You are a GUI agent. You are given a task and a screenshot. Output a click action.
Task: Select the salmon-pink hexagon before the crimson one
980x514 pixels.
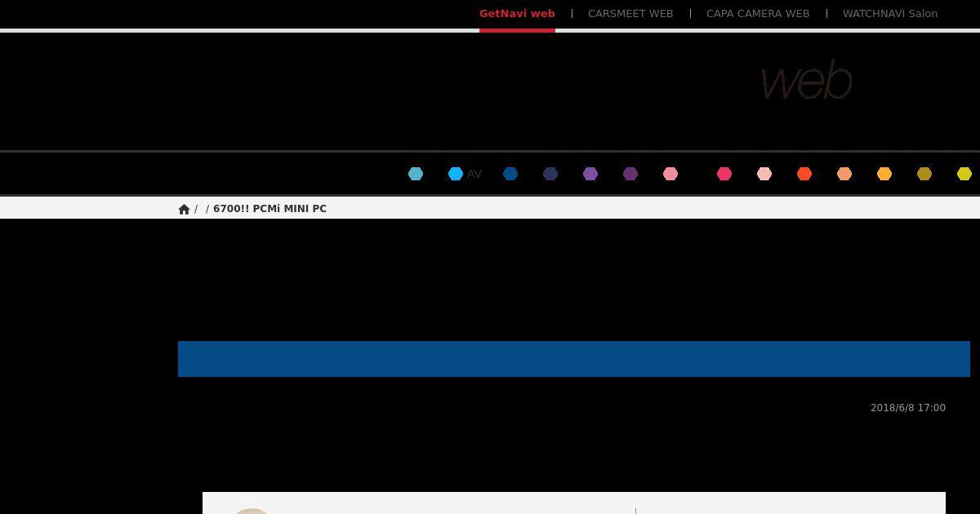click(x=670, y=174)
